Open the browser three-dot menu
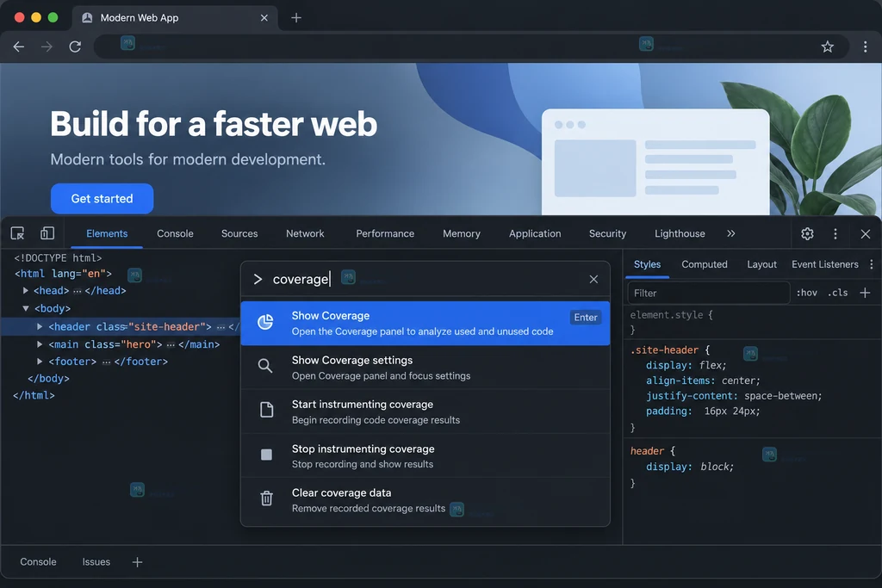This screenshot has height=588, width=882. pyautogui.click(x=865, y=46)
